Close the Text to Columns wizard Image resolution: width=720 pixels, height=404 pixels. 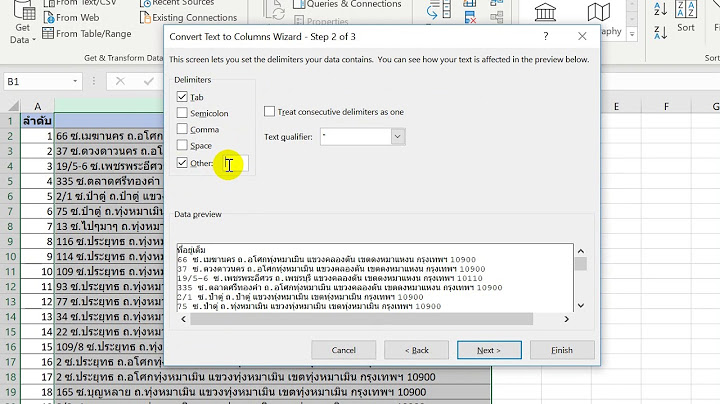pos(582,36)
